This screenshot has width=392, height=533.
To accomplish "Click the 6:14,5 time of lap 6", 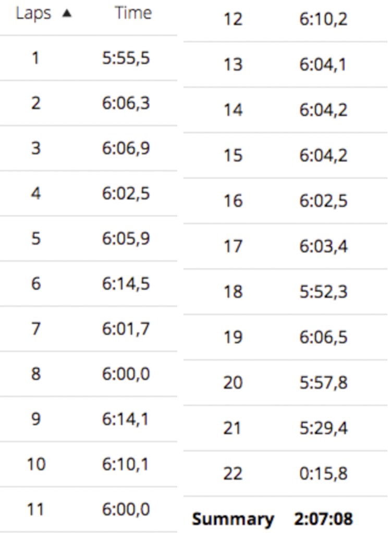I will click(x=126, y=284).
